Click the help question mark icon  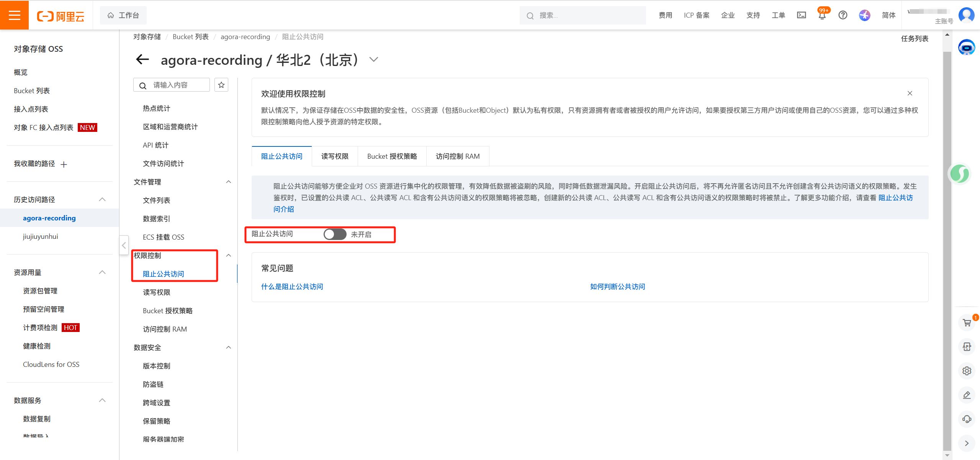(x=843, y=15)
